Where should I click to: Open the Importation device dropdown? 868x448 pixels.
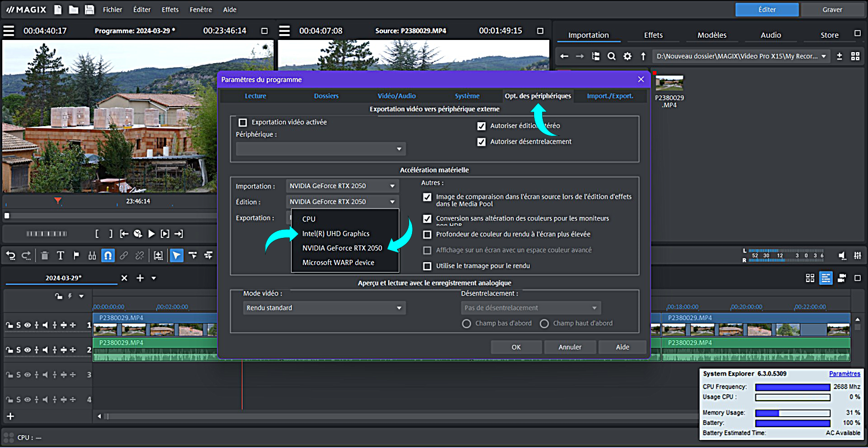(343, 186)
